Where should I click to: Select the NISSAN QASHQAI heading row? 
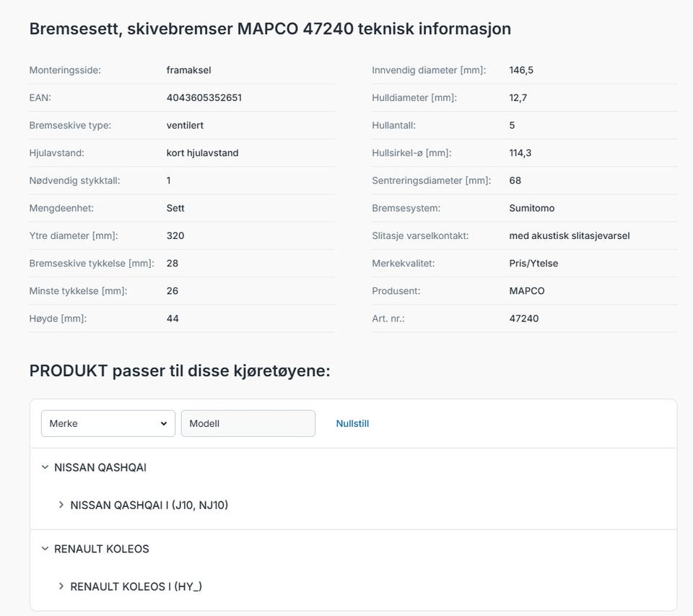pyautogui.click(x=353, y=467)
